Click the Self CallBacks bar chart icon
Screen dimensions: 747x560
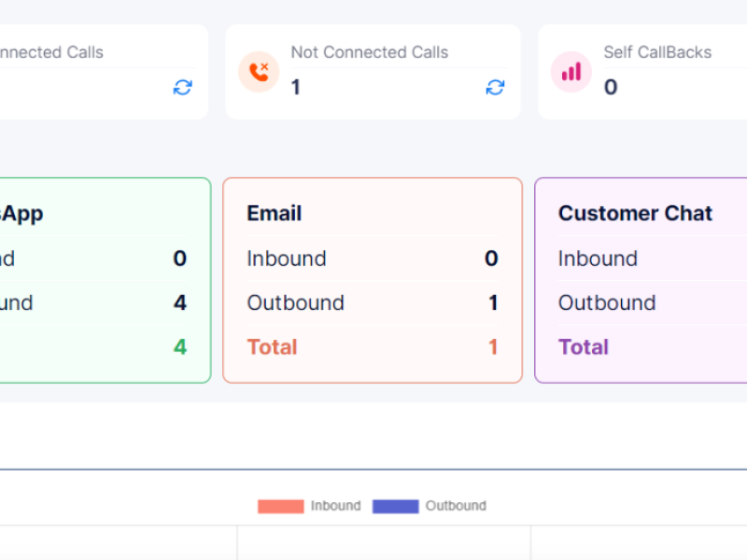coord(571,72)
